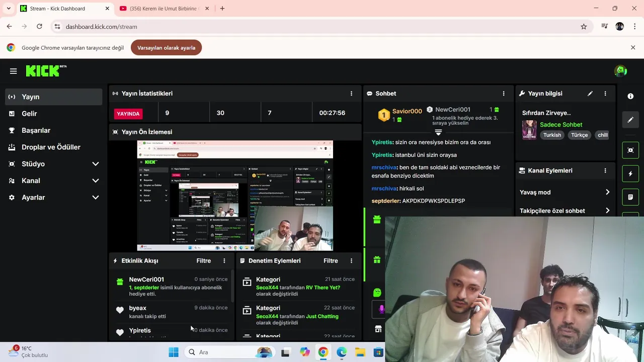Click the byeax follow event row
This screenshot has height=362, width=644.
pyautogui.click(x=172, y=312)
